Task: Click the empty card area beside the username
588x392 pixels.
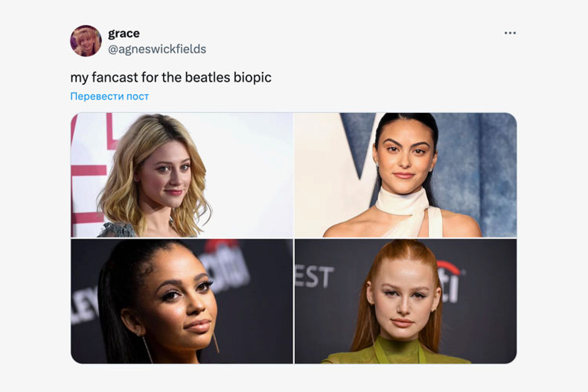Action: click(353, 41)
